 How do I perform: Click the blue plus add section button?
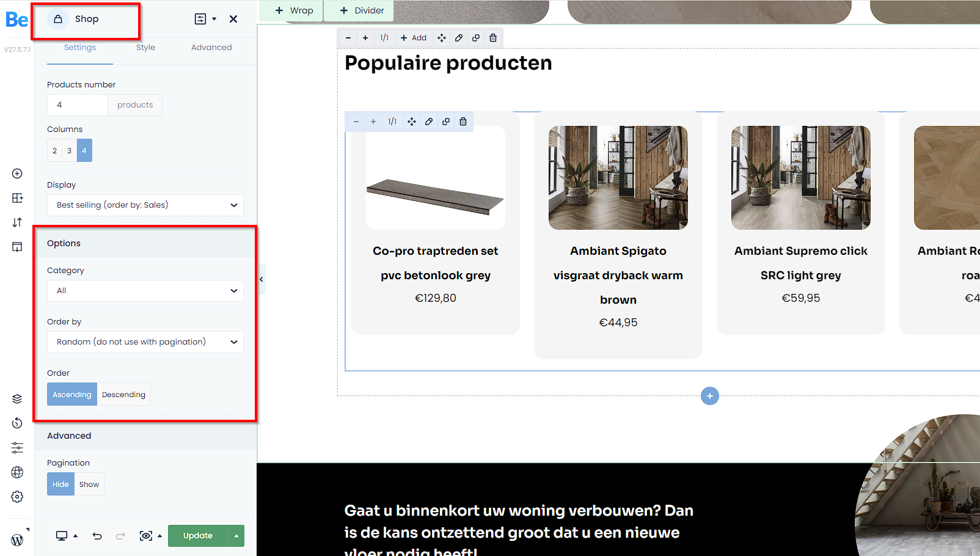point(710,396)
